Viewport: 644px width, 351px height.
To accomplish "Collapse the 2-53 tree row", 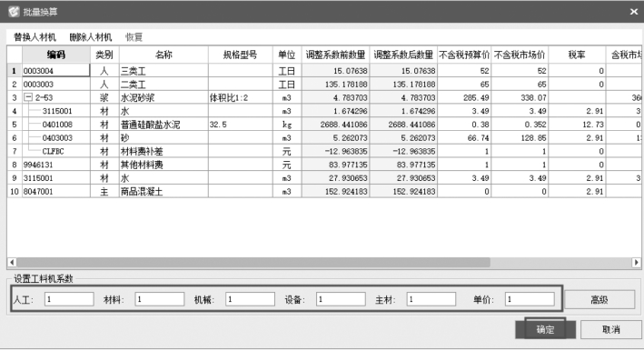I will point(28,97).
